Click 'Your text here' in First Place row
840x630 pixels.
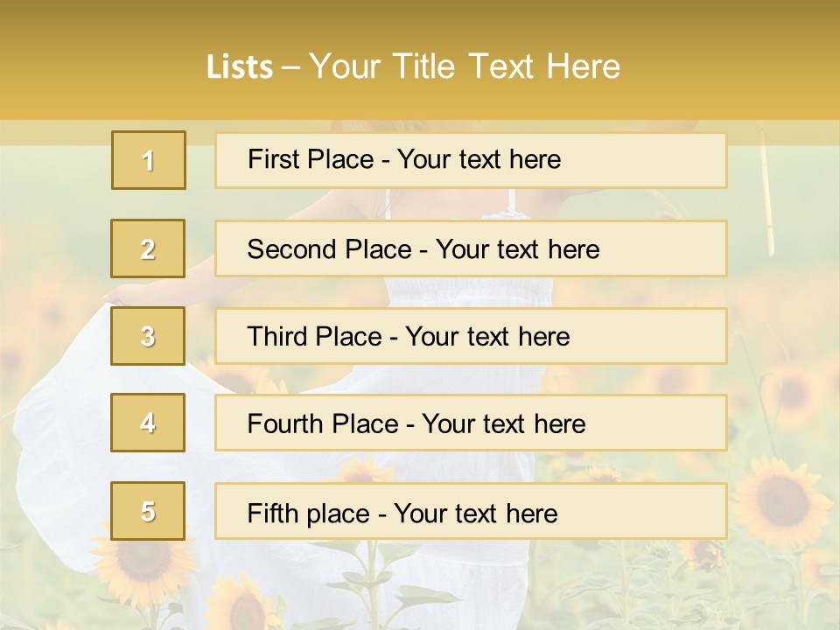[479, 159]
